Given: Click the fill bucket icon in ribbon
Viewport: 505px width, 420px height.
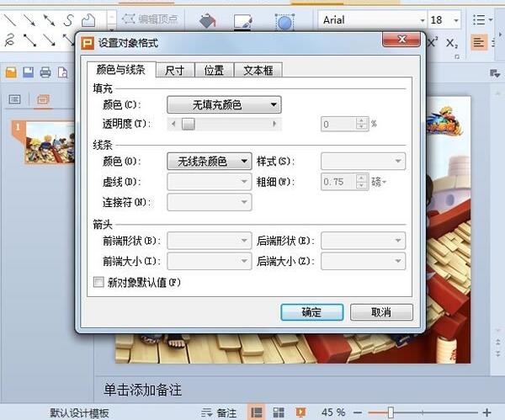Looking at the screenshot, I should click(x=208, y=21).
